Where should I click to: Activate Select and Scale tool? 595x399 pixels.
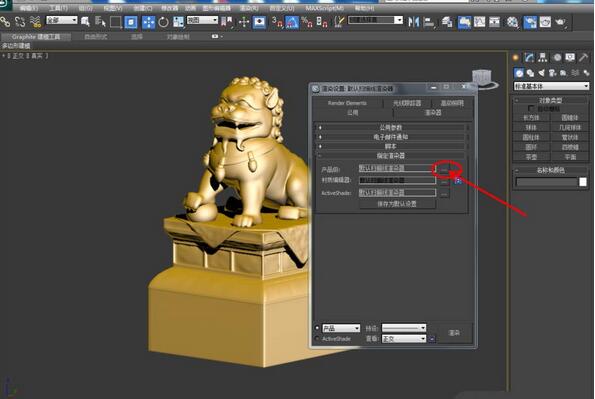coord(178,22)
